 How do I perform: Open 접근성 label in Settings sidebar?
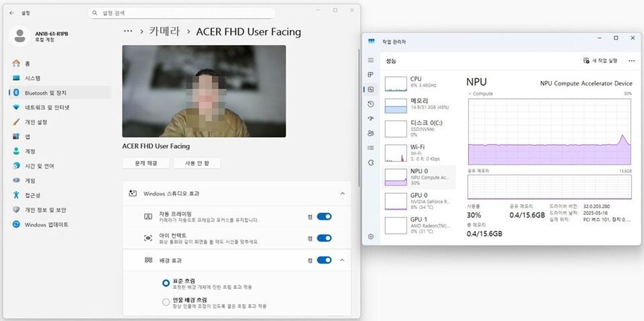(33, 195)
